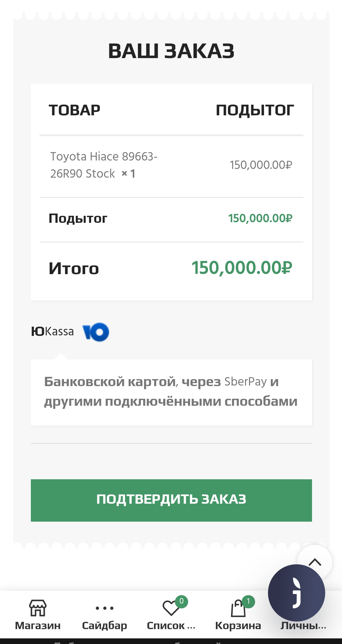342x644 pixels.
Task: Switch to the Личны... tab label
Action: coord(303,625)
